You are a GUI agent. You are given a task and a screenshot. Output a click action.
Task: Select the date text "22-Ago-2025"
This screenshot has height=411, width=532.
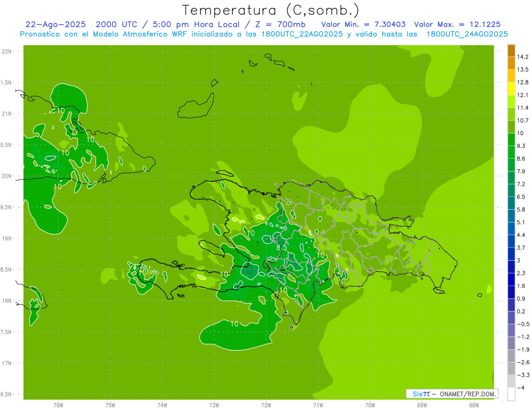click(x=56, y=24)
